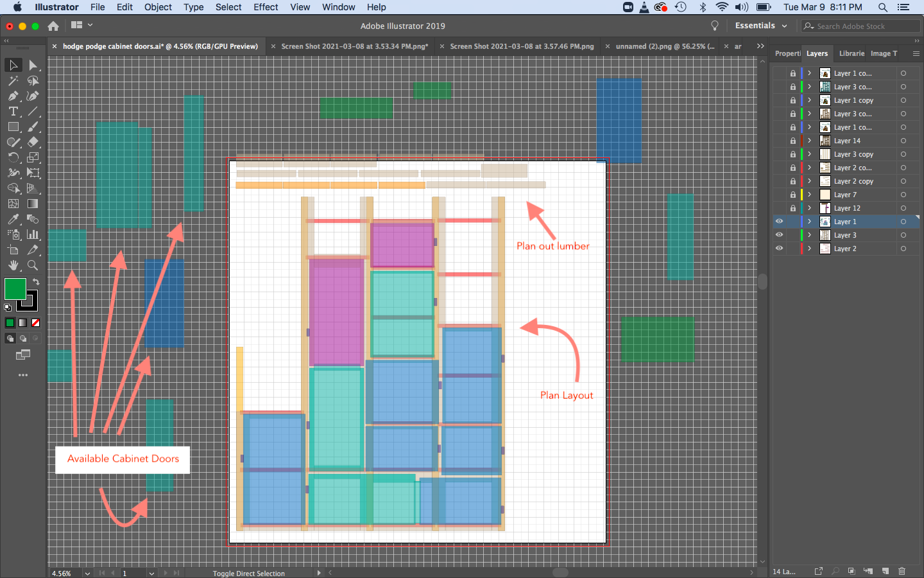Select the Artboard tool

(13, 250)
